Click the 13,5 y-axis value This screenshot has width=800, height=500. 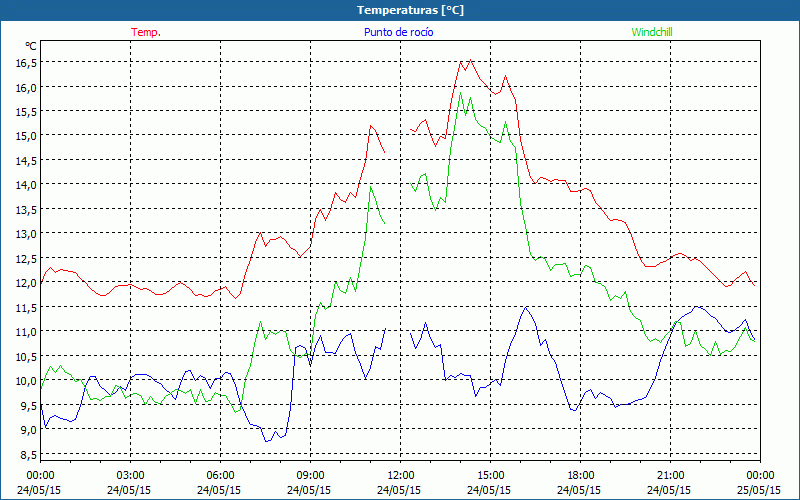click(27, 209)
